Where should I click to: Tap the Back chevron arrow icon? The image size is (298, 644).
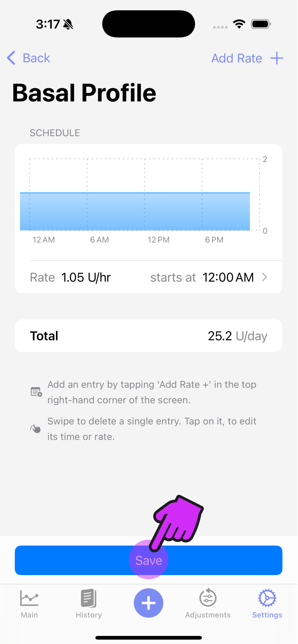11,58
